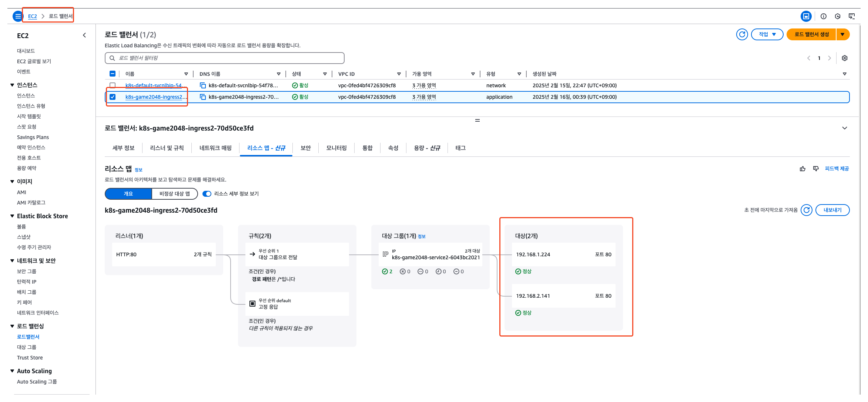Click the info circle icon in top bar
868x402 pixels.
pyautogui.click(x=823, y=16)
